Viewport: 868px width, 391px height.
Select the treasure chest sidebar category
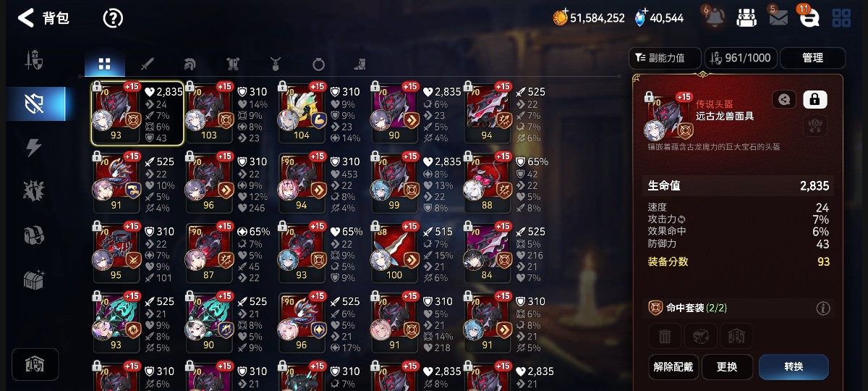(x=34, y=279)
